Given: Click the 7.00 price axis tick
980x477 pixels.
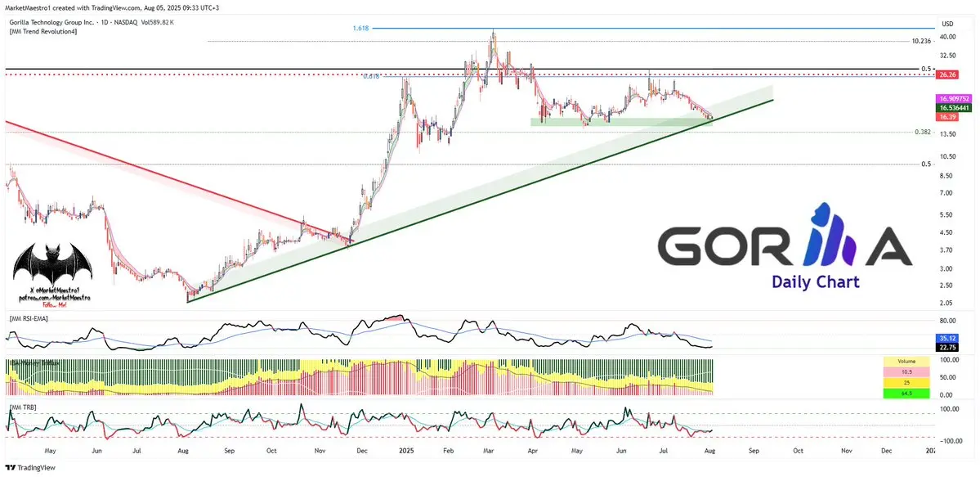Looking at the screenshot, I should point(947,193).
